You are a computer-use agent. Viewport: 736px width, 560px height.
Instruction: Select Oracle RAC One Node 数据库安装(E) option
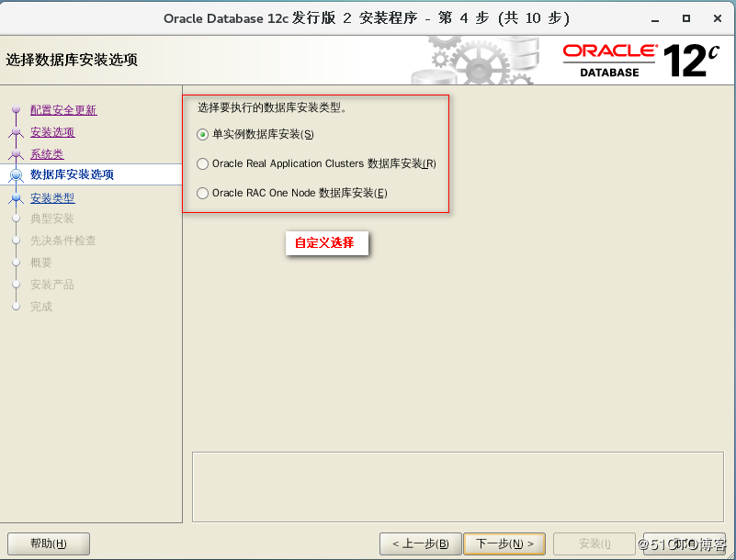point(203,193)
